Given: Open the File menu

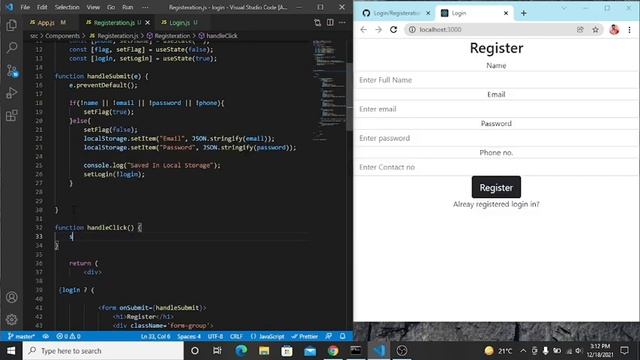Looking at the screenshot, I should [25, 7].
